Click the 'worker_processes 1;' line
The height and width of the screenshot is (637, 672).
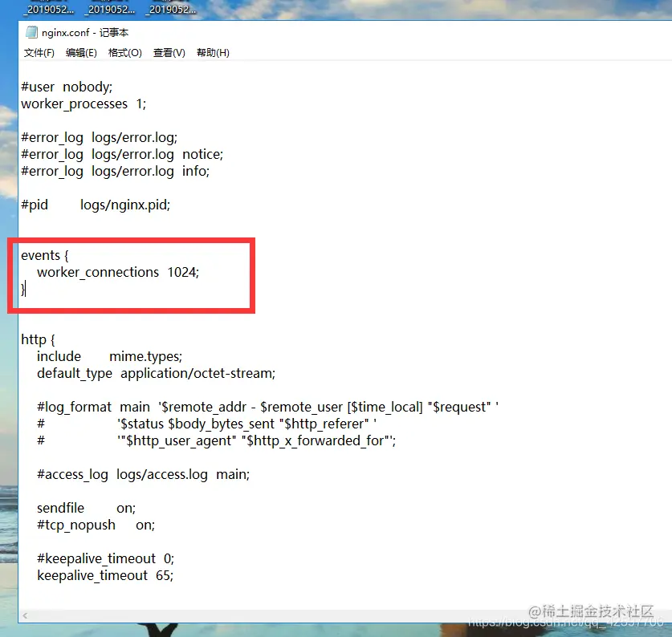click(83, 104)
